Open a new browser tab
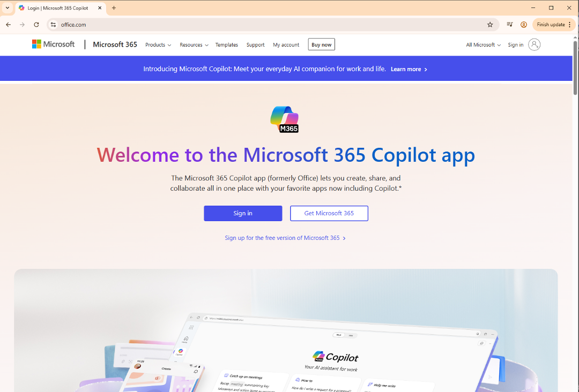 pos(114,8)
